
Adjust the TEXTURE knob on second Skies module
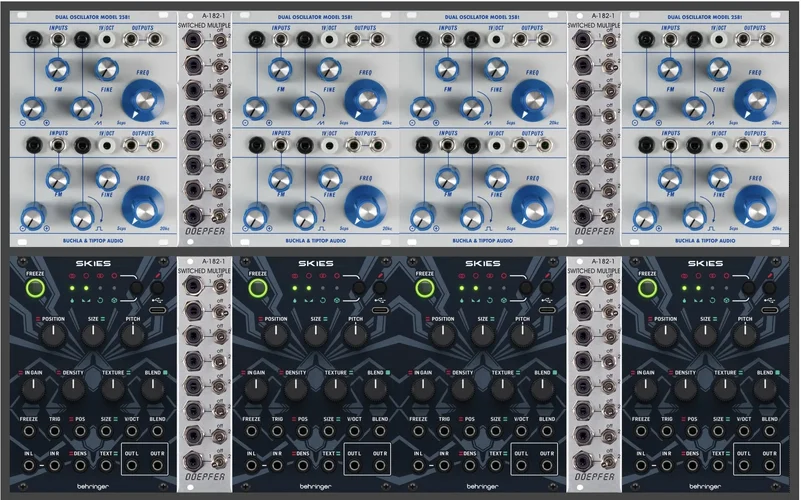point(336,390)
